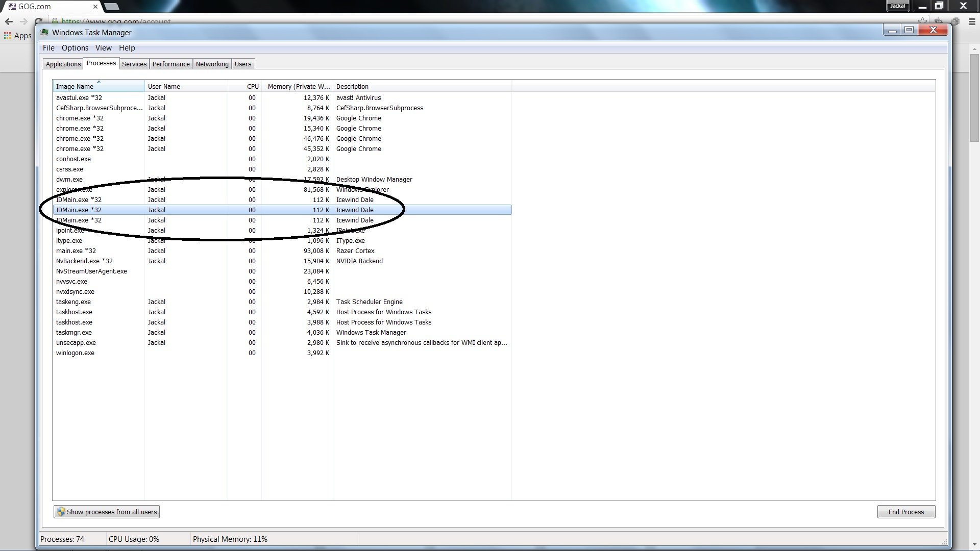Image resolution: width=980 pixels, height=551 pixels.
Task: Sort by Description column header
Action: [422, 86]
